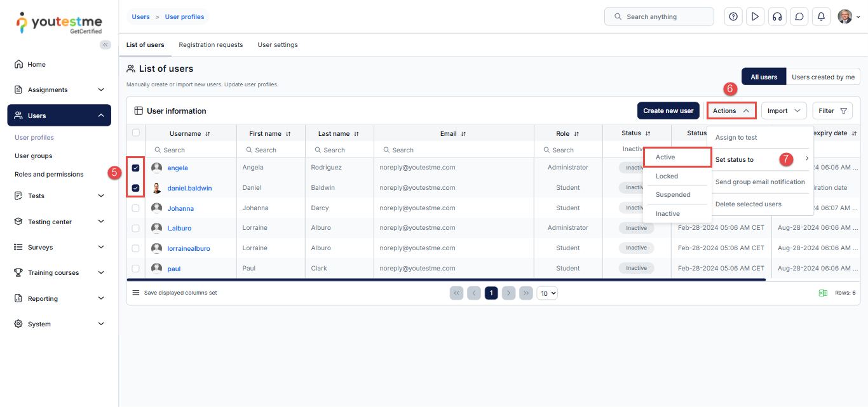Click the horizontal table scrollbar
This screenshot has width=868, height=407.
click(445, 279)
